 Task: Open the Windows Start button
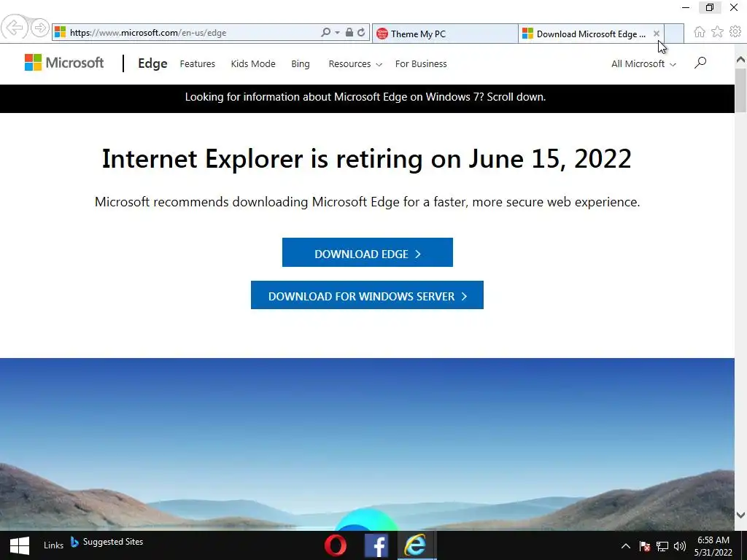pos(20,545)
